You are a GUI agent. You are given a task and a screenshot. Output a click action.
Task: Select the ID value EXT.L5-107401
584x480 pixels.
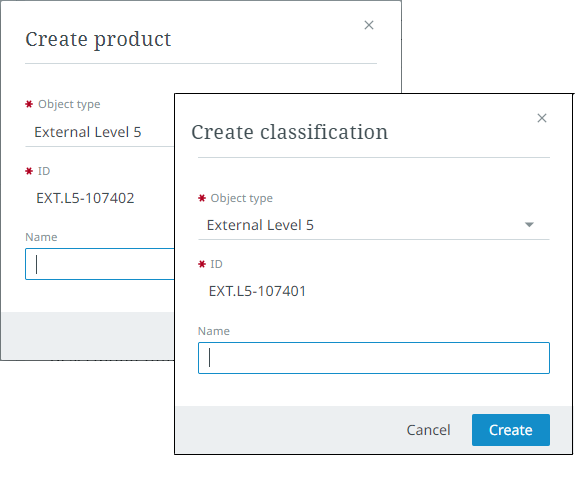click(x=257, y=291)
